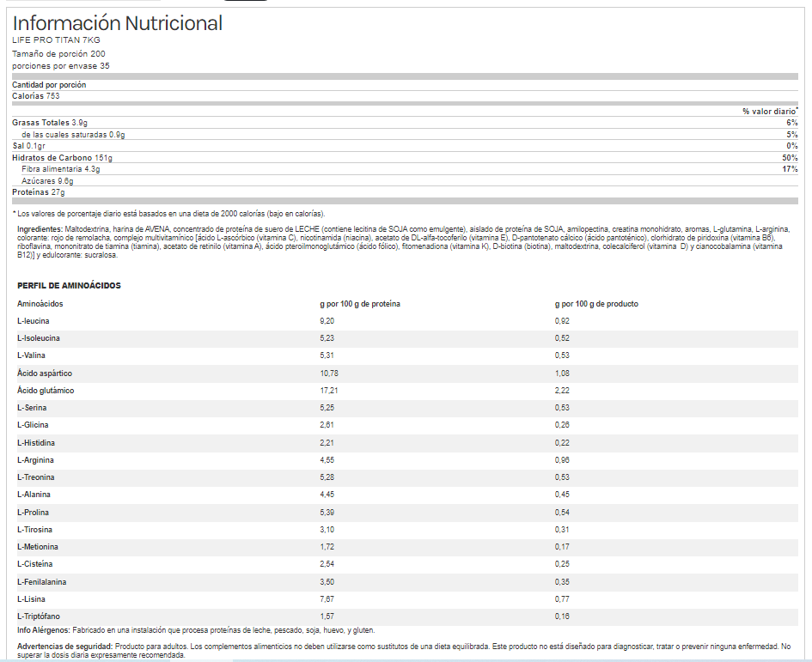Click the Info Alérgenos label

44,630
